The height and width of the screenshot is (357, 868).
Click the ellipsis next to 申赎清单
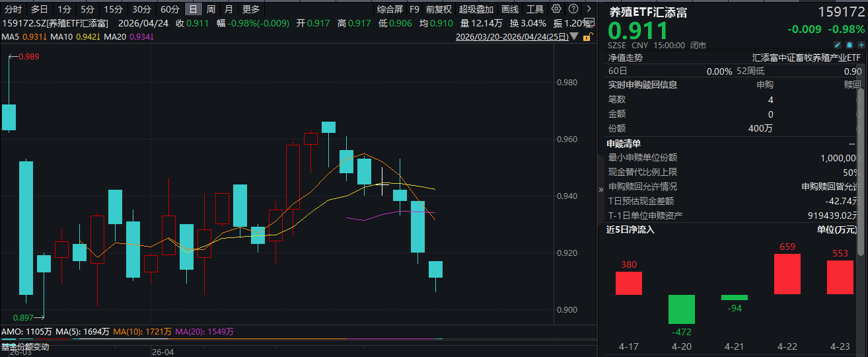pyautogui.click(x=851, y=143)
